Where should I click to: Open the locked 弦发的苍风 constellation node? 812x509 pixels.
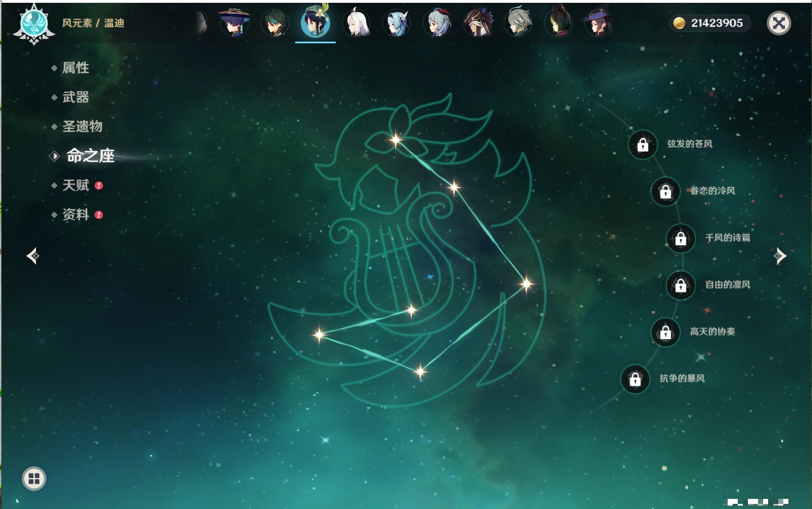tap(643, 145)
